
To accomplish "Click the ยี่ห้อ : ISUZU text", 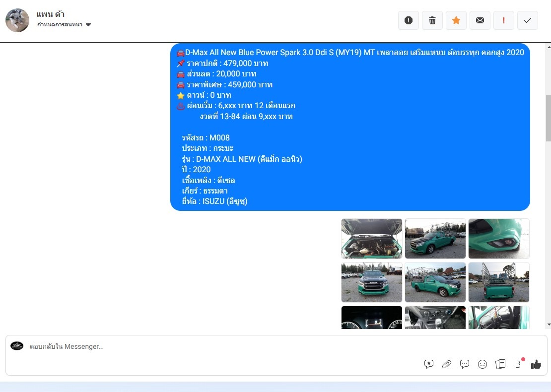I will click(214, 201).
